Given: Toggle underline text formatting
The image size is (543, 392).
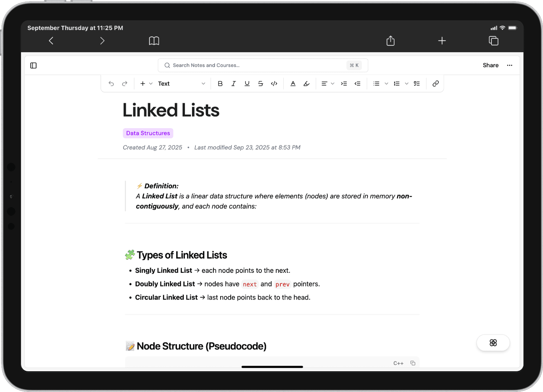Looking at the screenshot, I should (247, 84).
